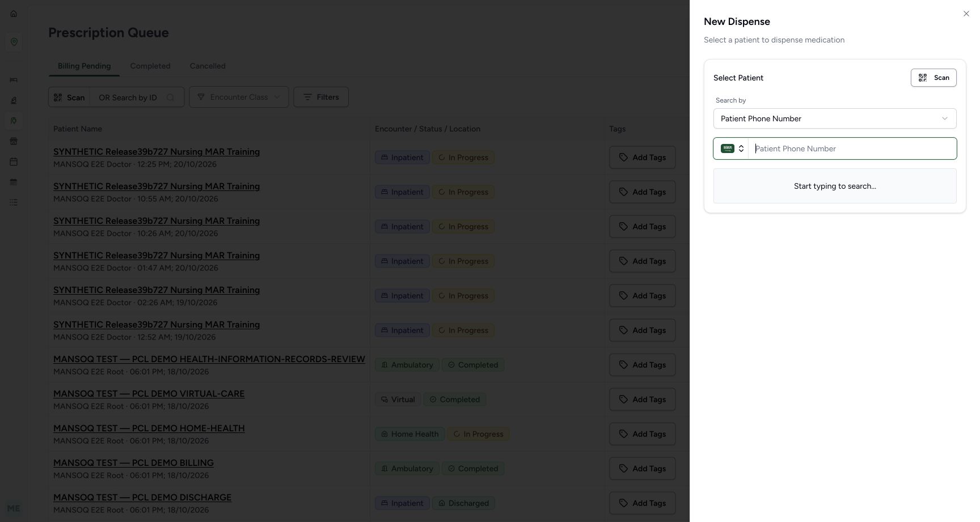The image size is (980, 522).
Task: Open PCL DEMO BILLING patient link
Action: (134, 463)
